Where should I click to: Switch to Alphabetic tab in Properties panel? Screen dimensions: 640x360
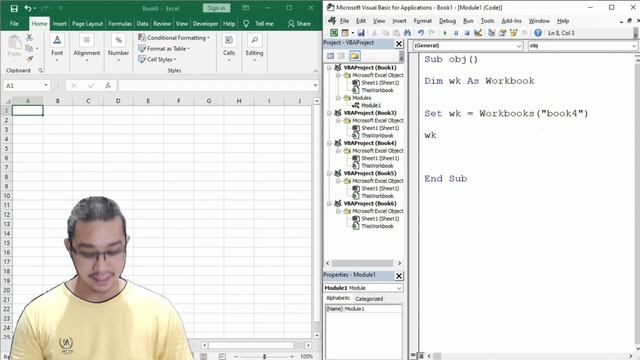click(338, 298)
